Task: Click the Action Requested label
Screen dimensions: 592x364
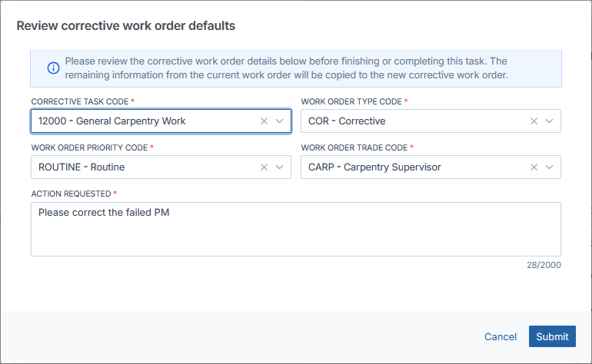Action: [x=71, y=194]
